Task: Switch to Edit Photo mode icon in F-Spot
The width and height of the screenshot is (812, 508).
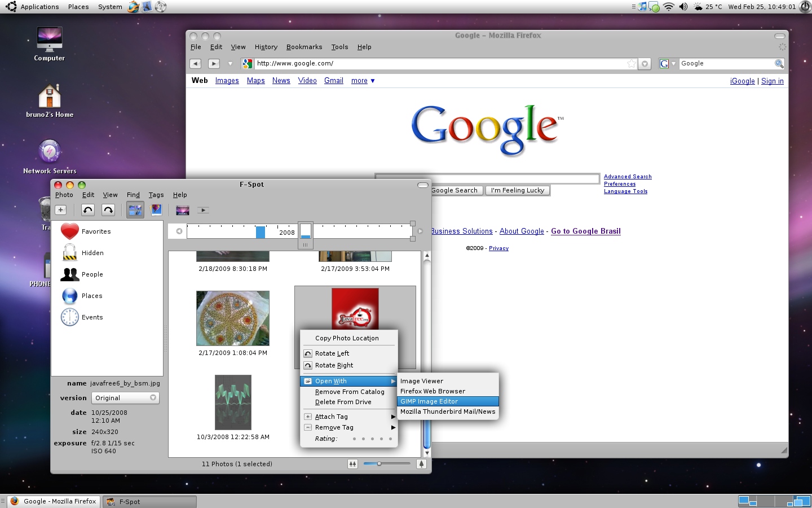Action: tap(156, 210)
